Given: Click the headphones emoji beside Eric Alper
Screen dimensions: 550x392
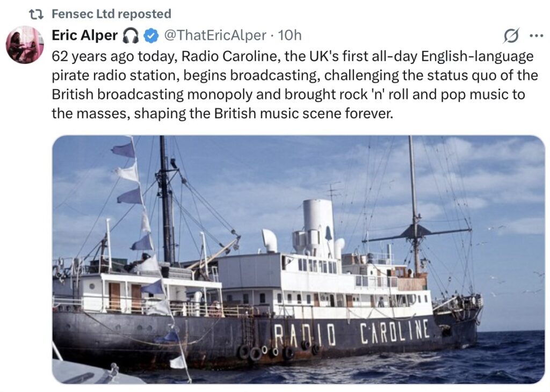Looking at the screenshot, I should (131, 36).
